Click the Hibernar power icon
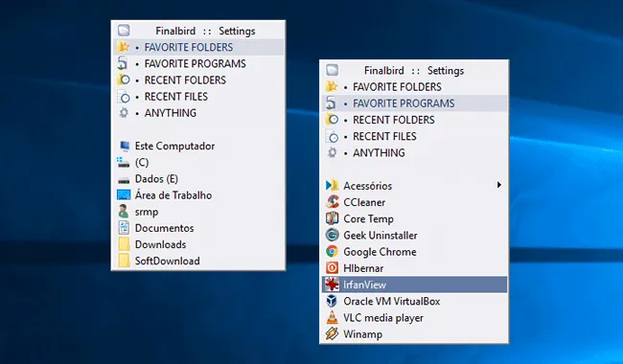623x364 pixels. click(x=333, y=268)
